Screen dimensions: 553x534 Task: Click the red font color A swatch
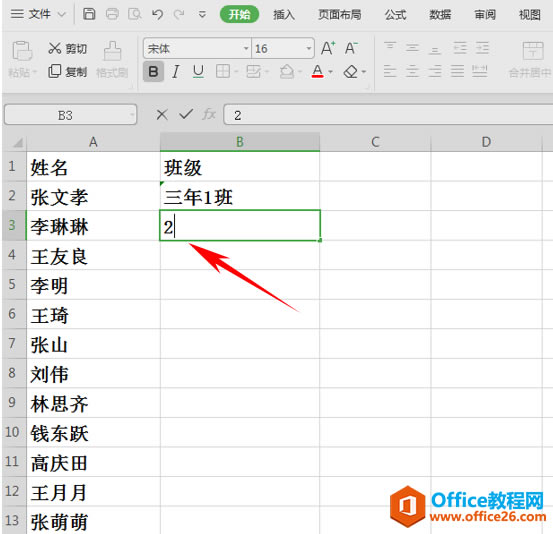click(x=318, y=72)
